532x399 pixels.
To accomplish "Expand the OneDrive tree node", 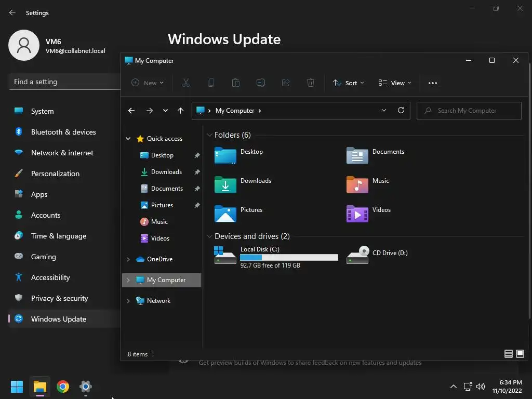I will 128,259.
